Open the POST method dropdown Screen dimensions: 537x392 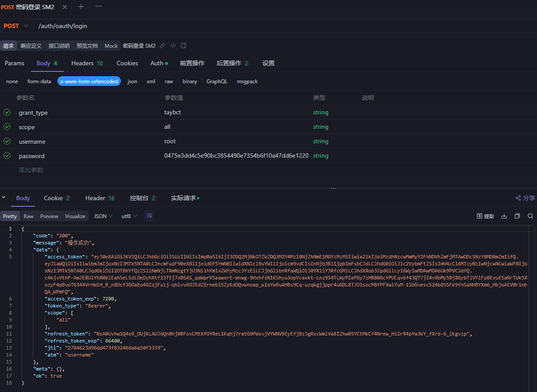[16, 26]
